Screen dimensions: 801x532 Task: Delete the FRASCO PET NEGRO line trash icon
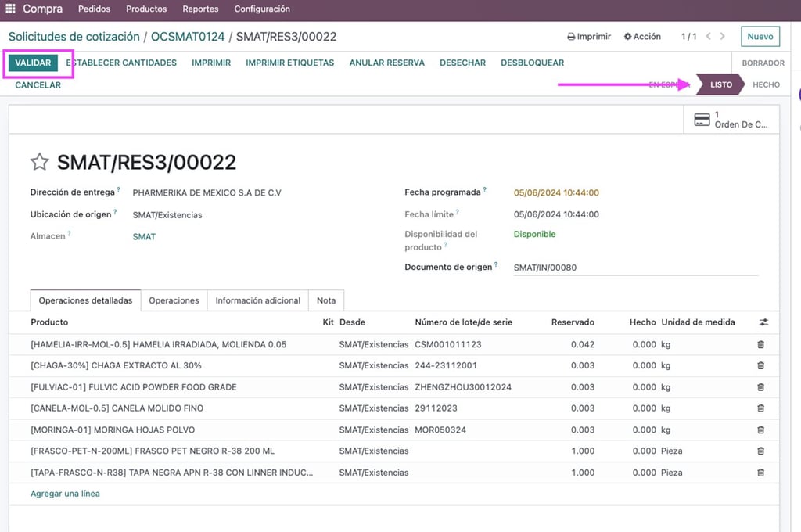[760, 451]
